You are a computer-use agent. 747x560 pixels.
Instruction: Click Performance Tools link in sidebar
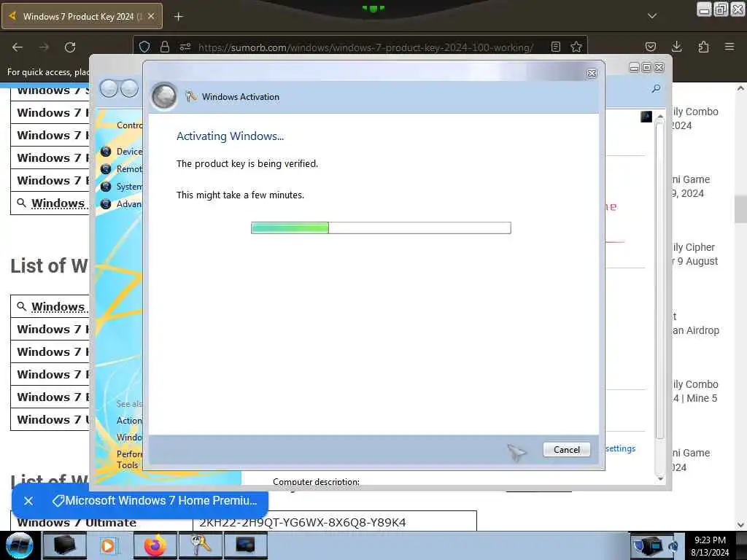point(128,459)
